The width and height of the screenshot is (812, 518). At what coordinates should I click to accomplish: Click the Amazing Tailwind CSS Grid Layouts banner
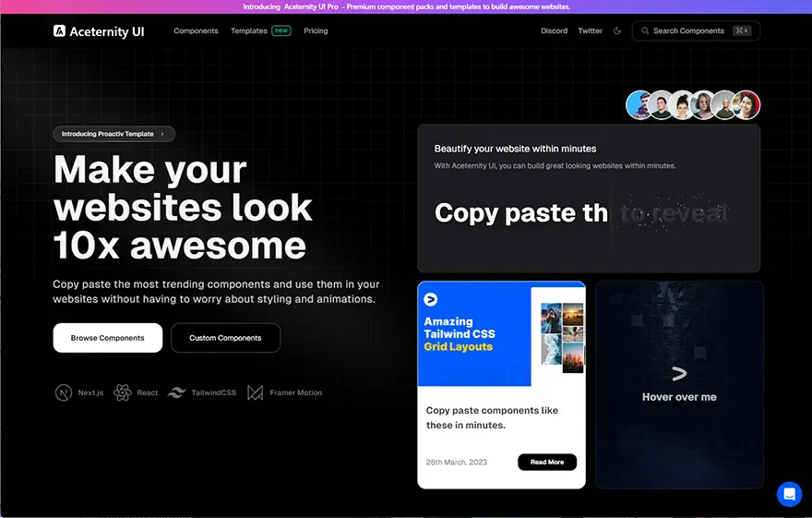[x=474, y=334]
